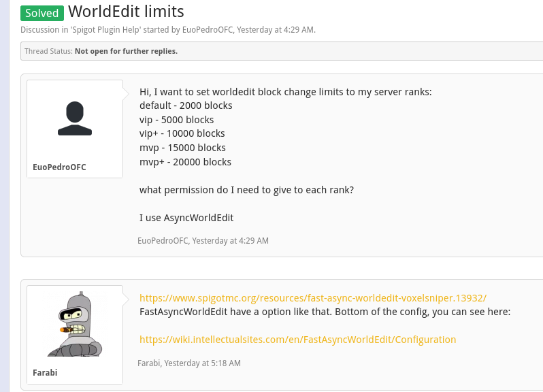543x392 pixels.
Task: Click EuoPedroOFC name in first post footer
Action: coord(163,241)
